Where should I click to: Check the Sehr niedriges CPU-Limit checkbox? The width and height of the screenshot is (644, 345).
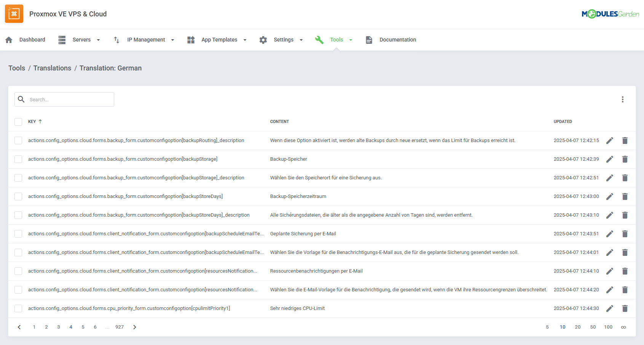coord(18,308)
